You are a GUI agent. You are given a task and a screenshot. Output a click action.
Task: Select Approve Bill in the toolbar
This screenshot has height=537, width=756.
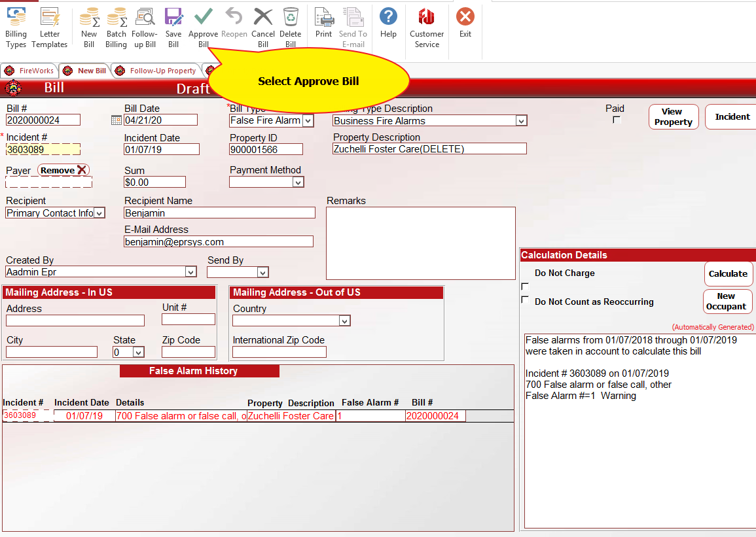[x=203, y=27]
